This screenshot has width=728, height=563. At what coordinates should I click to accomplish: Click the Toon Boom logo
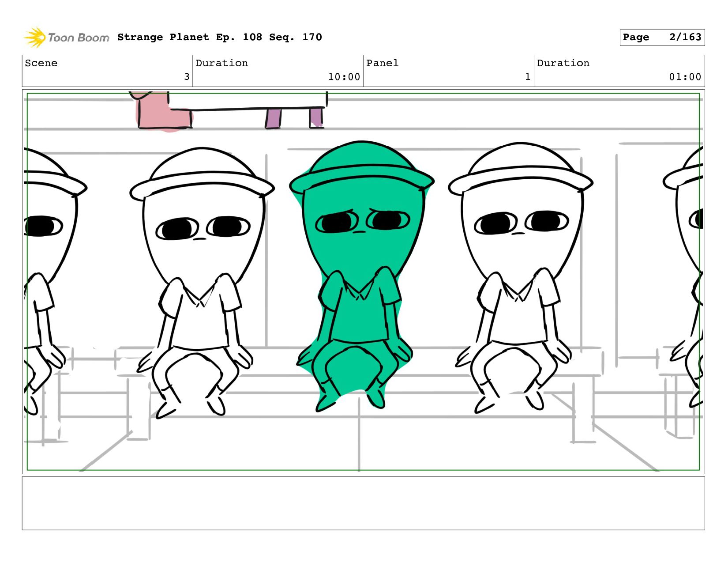[66, 38]
